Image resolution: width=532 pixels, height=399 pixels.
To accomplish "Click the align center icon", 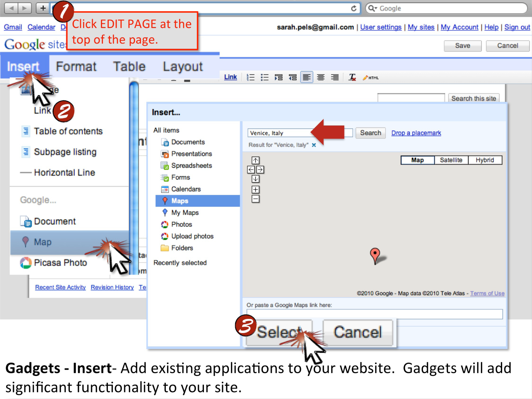I will [x=321, y=77].
